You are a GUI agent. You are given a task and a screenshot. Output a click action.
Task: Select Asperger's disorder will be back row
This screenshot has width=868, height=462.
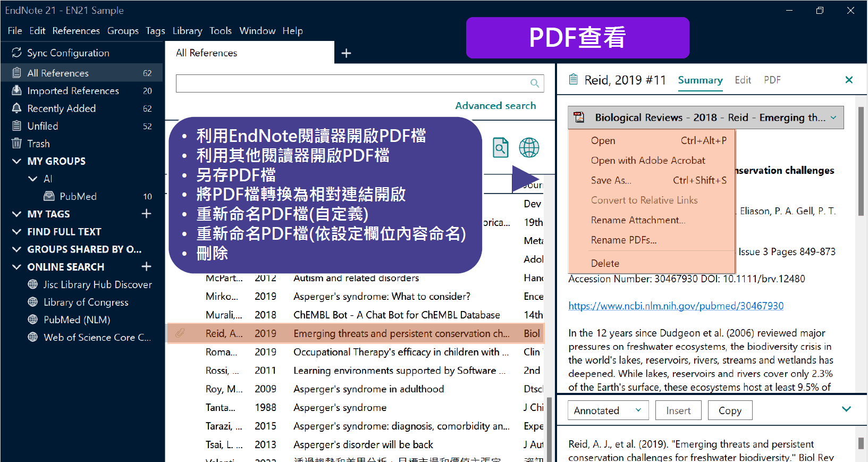tap(355, 444)
